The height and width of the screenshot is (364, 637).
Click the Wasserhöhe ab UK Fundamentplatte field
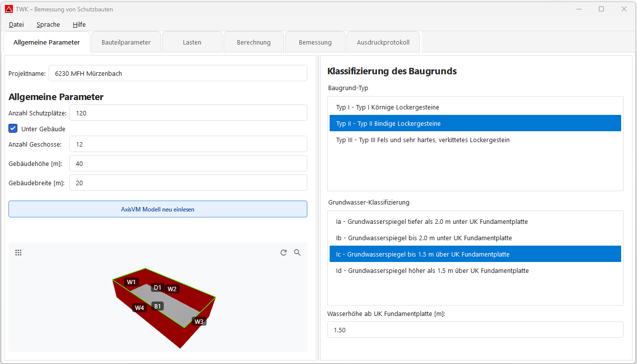(475, 329)
